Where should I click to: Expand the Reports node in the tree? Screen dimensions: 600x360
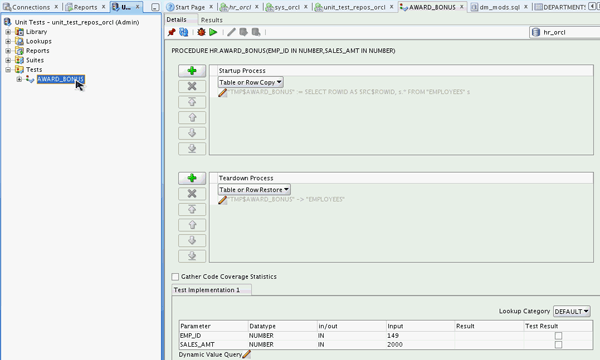click(x=8, y=50)
